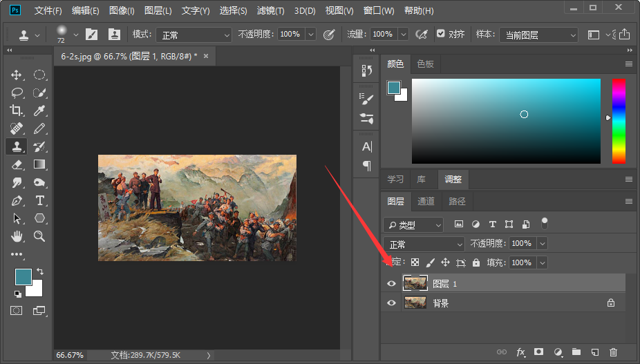Viewport: 640px width, 364px height.
Task: Lock layer position
Action: click(x=445, y=262)
